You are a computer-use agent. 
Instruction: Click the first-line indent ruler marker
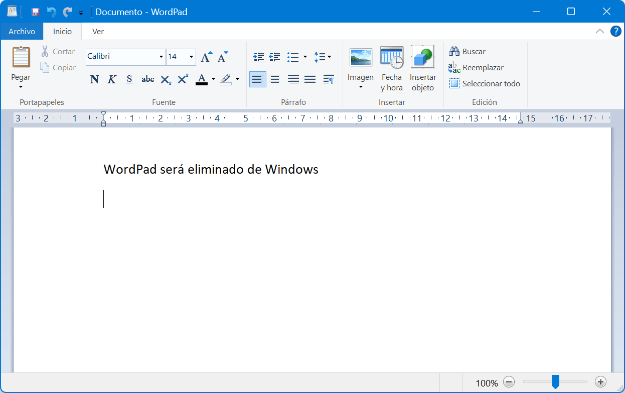coord(103,114)
